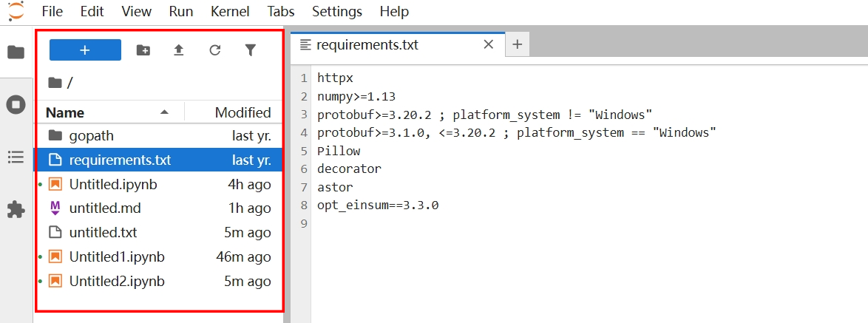Viewport: 868px width, 323px height.
Task: Open the table of contents panel
Action: (16, 157)
